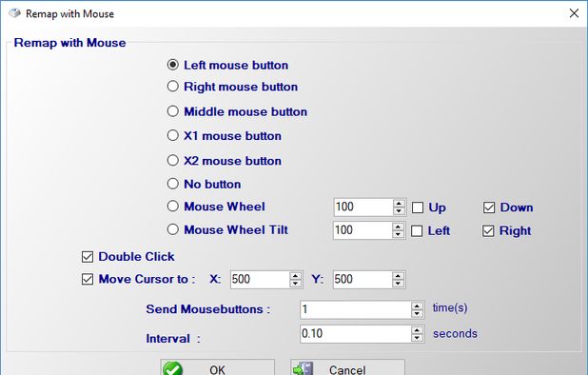Untick the Right tilt checkbox

click(x=488, y=230)
